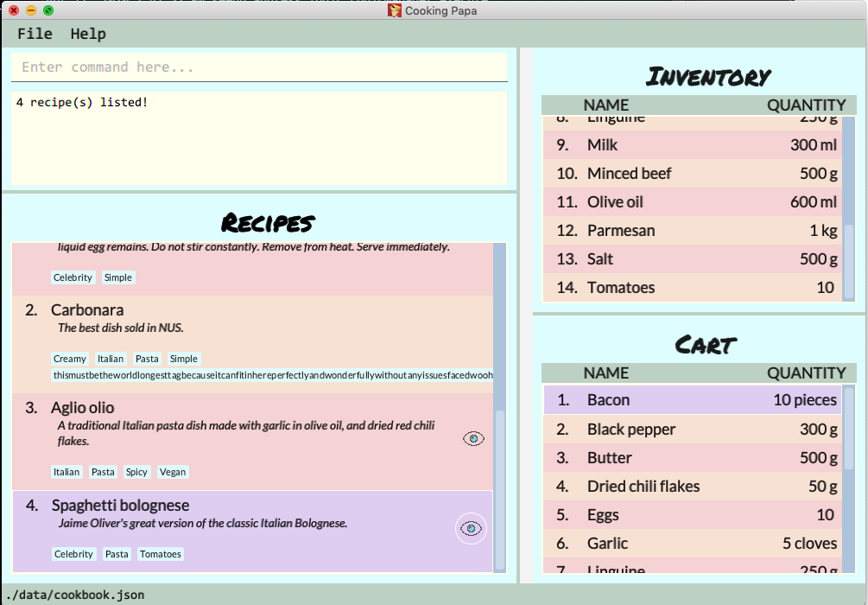Open the Help menu
The image size is (868, 605).
pos(88,34)
